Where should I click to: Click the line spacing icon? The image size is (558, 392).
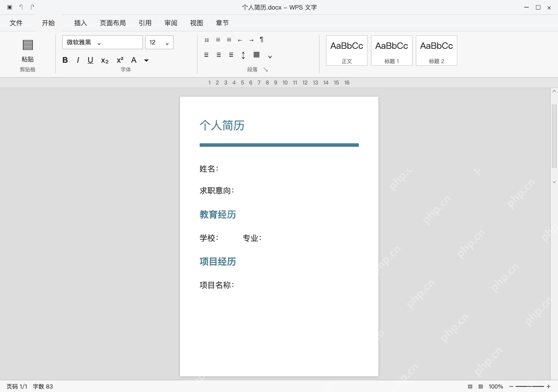click(243, 55)
